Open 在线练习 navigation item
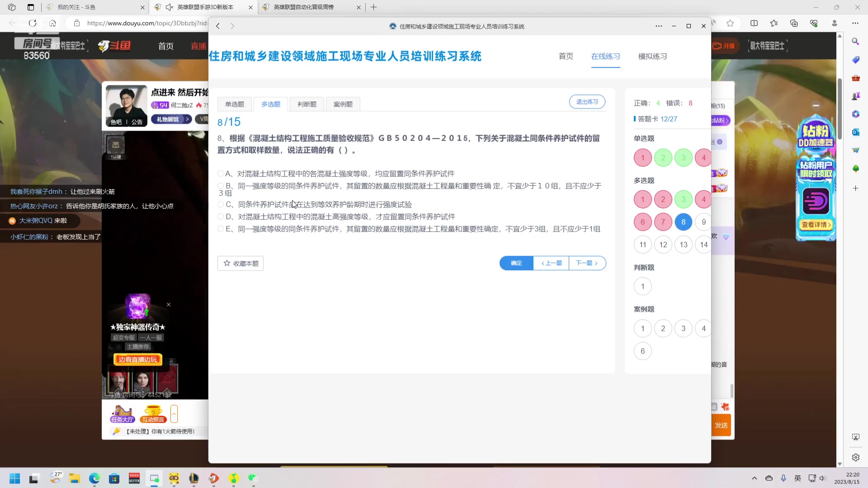Image resolution: width=868 pixels, height=488 pixels. [x=605, y=56]
